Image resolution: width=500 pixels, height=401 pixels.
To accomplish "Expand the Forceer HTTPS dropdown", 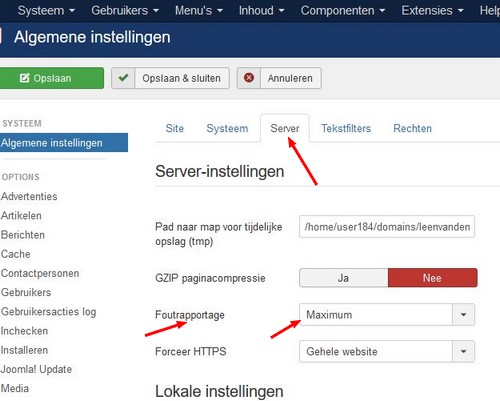I will click(x=463, y=351).
